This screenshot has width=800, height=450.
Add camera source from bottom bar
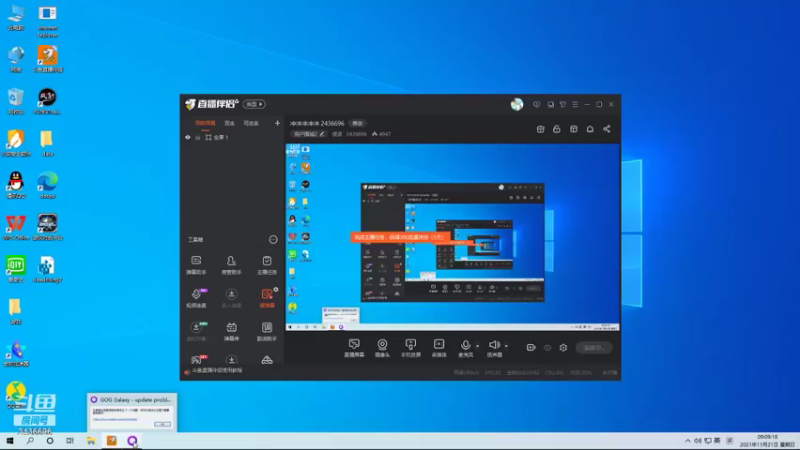coord(382,348)
